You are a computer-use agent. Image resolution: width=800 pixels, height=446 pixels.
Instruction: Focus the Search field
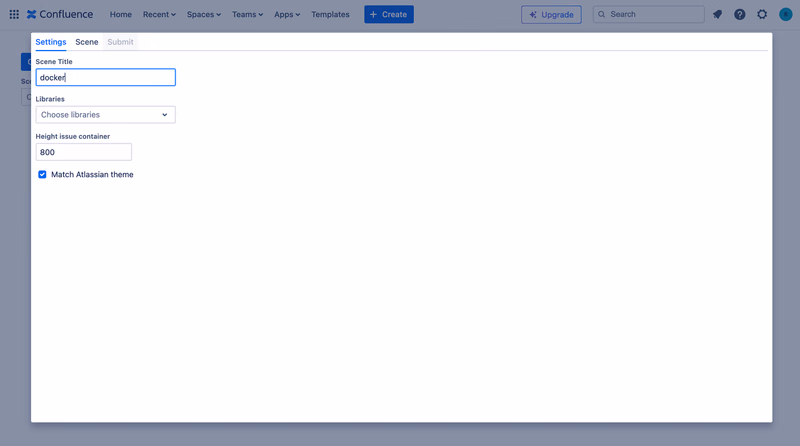(648, 14)
